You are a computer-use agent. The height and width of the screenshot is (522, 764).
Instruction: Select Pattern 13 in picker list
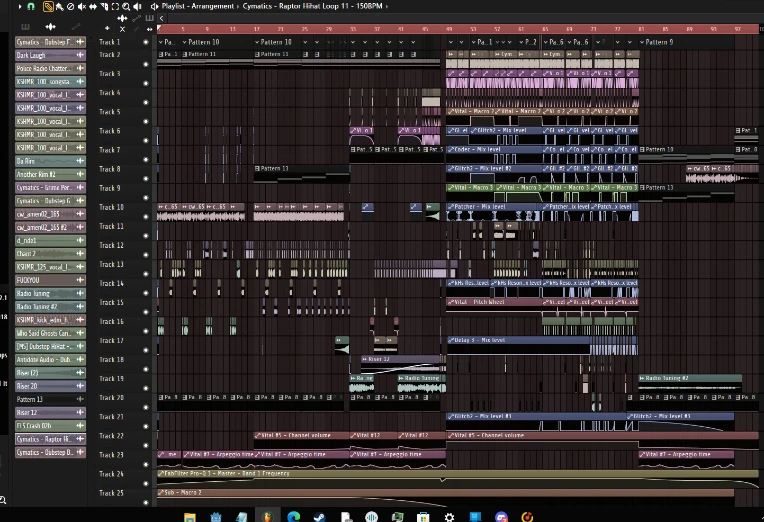point(50,399)
